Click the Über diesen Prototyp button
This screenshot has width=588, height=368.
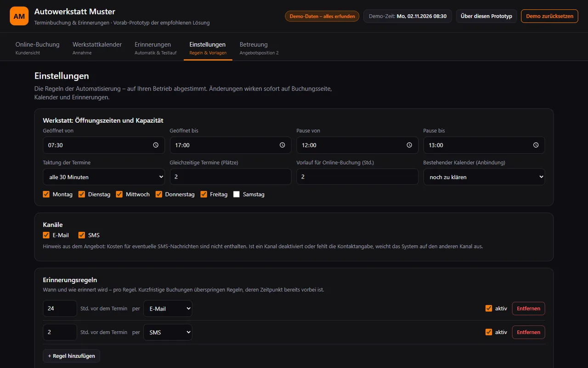pos(486,16)
